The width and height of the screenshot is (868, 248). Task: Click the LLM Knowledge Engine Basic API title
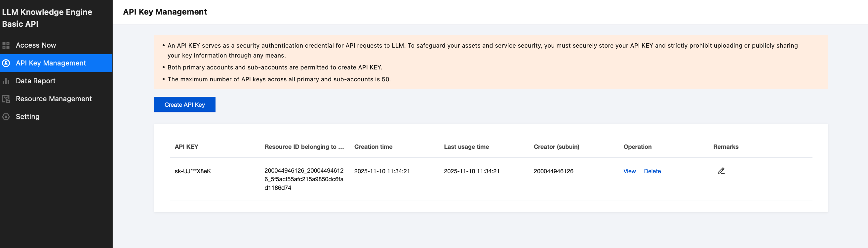coord(47,18)
